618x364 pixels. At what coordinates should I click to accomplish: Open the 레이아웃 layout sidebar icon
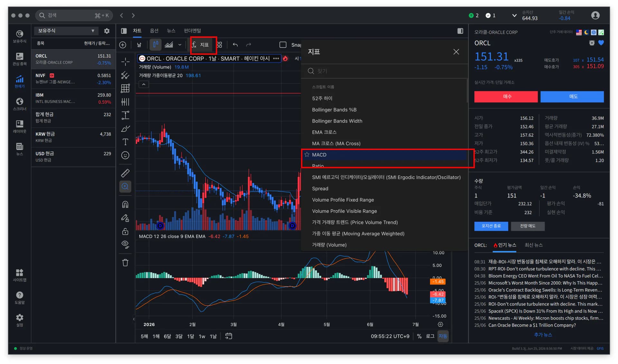20,126
